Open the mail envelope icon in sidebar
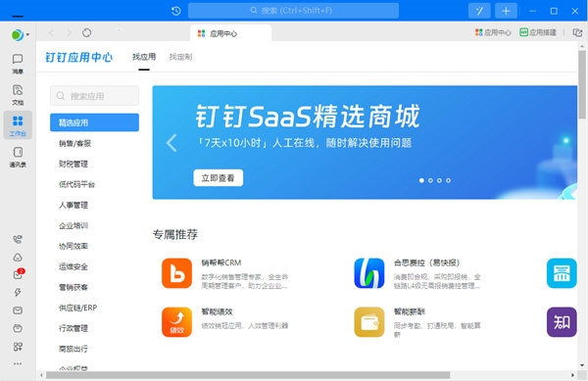Viewport: 588px width, 381px height. pos(18,310)
